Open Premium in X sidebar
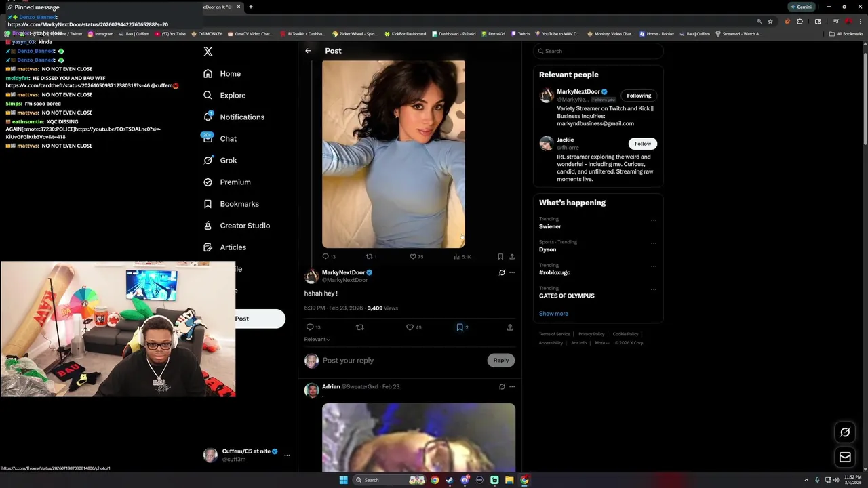Viewport: 868px width, 488px height. tap(227, 182)
